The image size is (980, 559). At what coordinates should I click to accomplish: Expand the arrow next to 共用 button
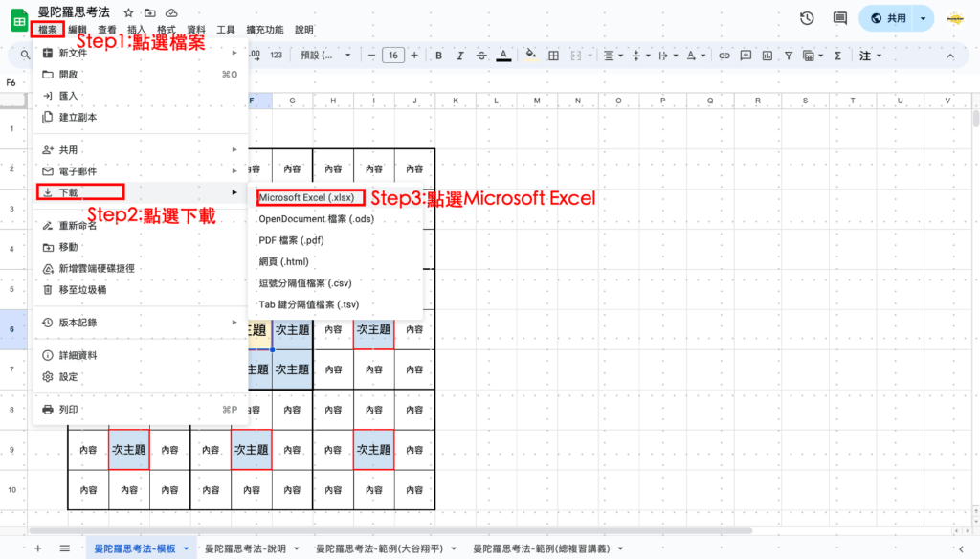[x=923, y=18]
